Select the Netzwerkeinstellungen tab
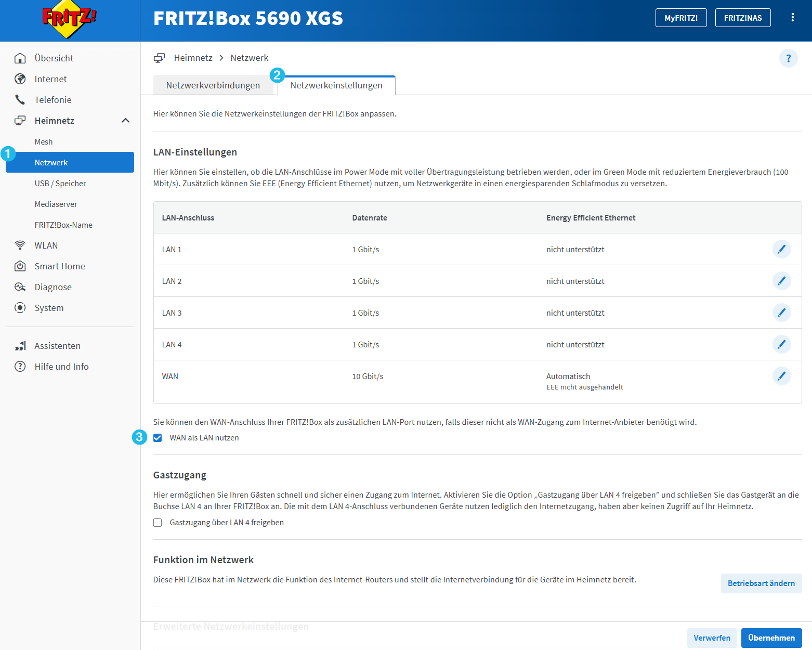The width and height of the screenshot is (812, 650). (x=336, y=85)
